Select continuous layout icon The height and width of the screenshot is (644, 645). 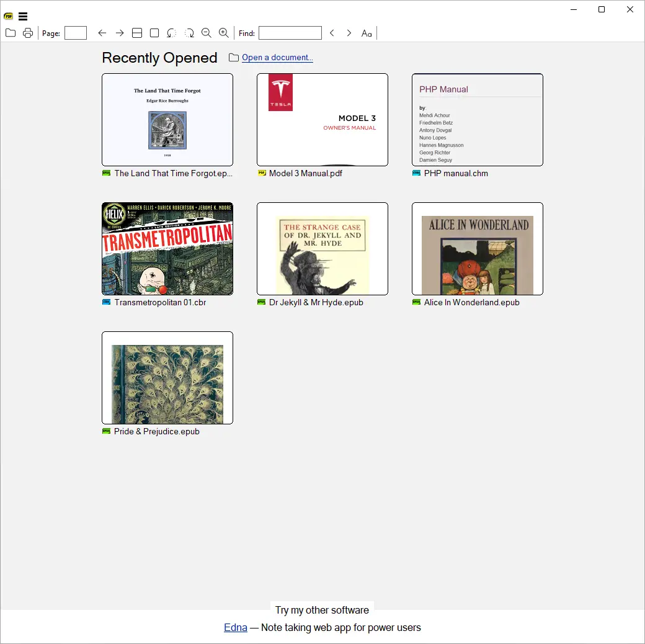pyautogui.click(x=137, y=33)
